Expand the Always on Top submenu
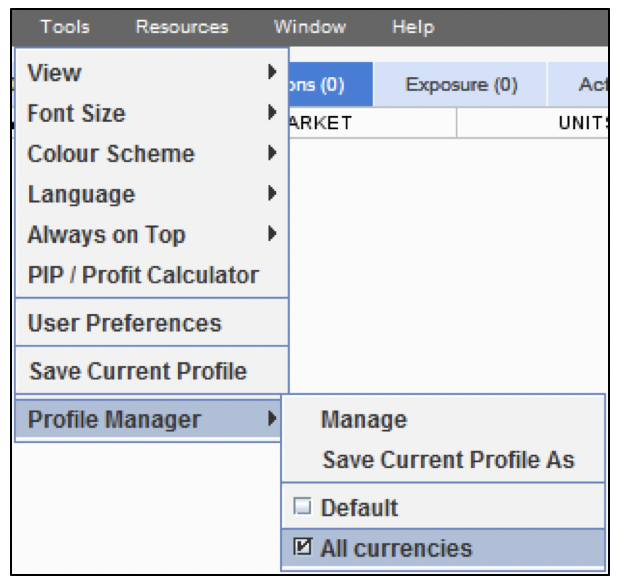Image resolution: width=620 pixels, height=584 pixels. tap(150, 235)
